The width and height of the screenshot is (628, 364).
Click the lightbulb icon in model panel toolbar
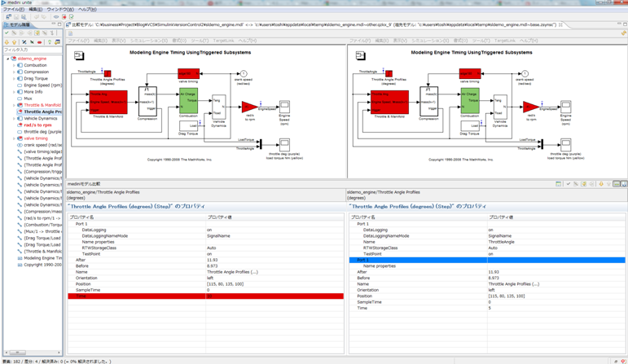(x=49, y=42)
